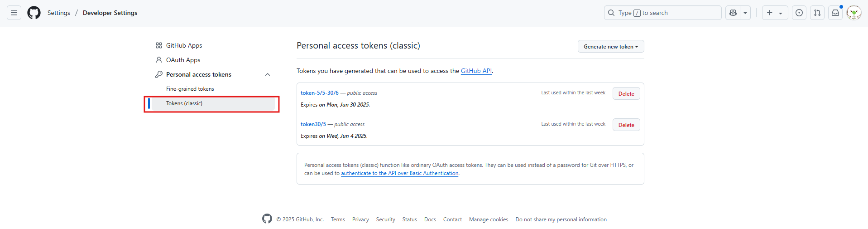The width and height of the screenshot is (868, 229).
Task: Open Fine-grained tokens page
Action: click(x=190, y=89)
